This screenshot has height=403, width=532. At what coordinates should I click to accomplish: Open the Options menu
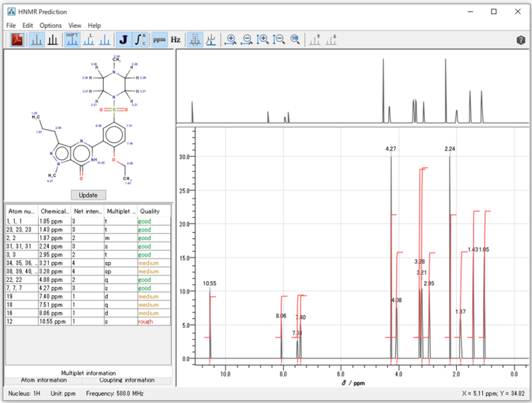(x=51, y=25)
